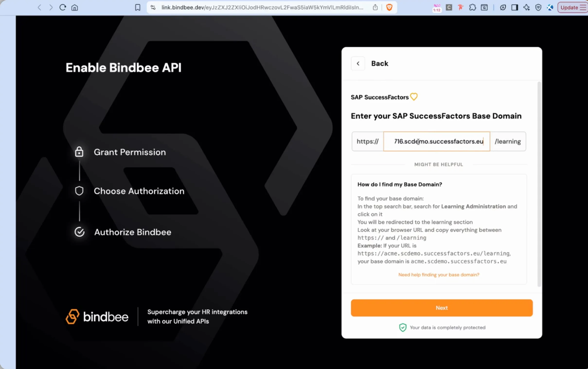This screenshot has width=588, height=369.
Task: Click the /learning suffix box
Action: [x=508, y=141]
